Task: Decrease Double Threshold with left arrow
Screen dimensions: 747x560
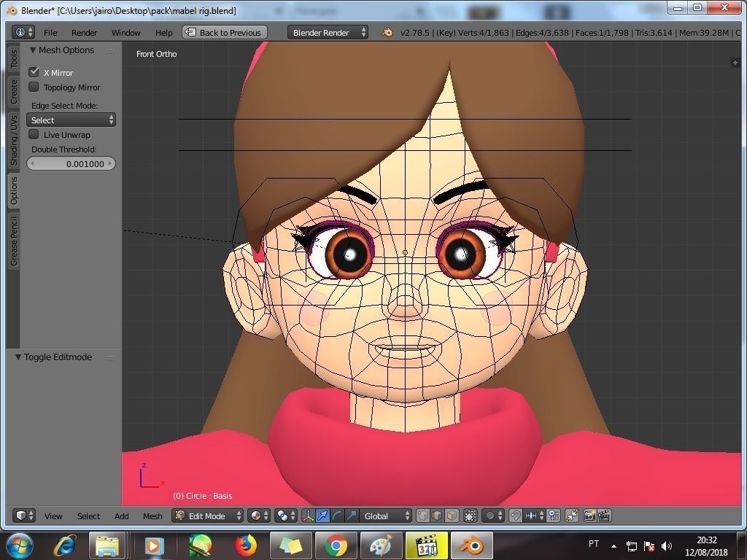Action: [32, 163]
